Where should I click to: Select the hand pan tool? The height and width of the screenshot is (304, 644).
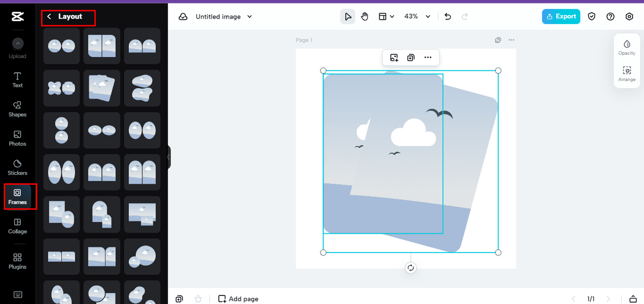point(365,17)
